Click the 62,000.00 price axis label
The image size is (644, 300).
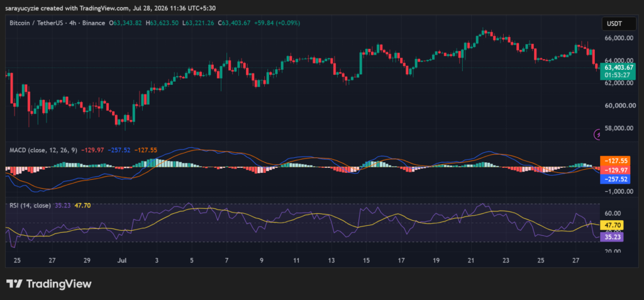(619, 83)
